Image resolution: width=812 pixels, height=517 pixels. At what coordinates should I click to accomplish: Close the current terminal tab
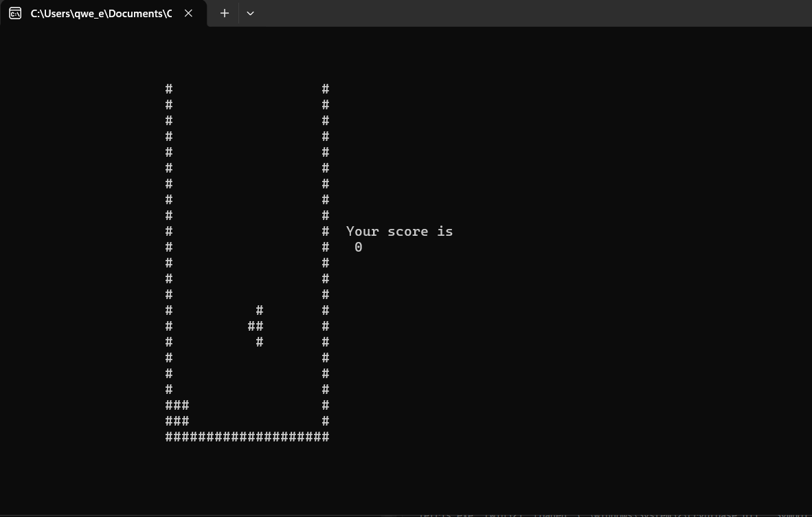coord(188,13)
